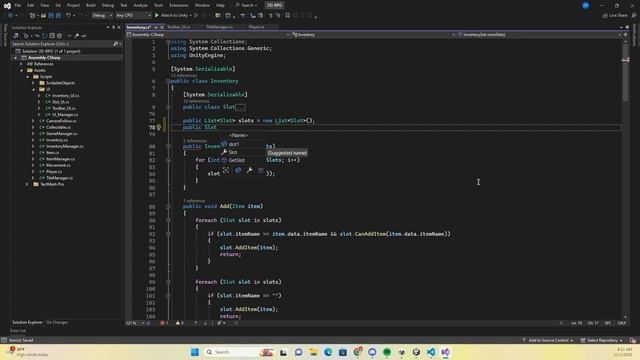The height and width of the screenshot is (360, 640).
Task: Open Inventory_UI.cs in Solution Explorer
Action: pos(65,96)
